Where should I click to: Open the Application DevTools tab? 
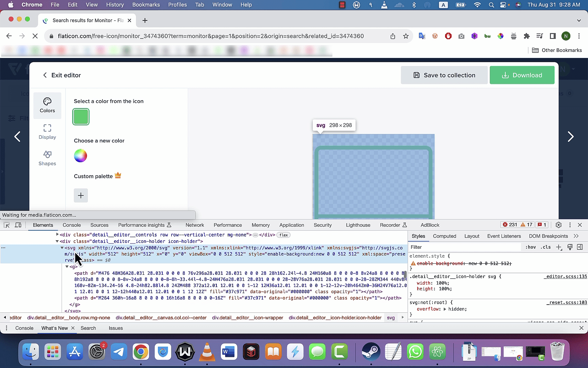pyautogui.click(x=292, y=225)
